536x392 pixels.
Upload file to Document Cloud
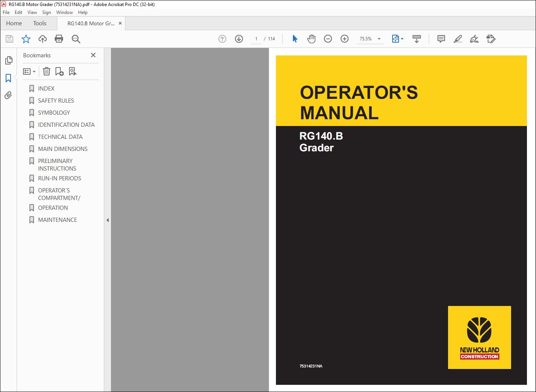(x=43, y=39)
